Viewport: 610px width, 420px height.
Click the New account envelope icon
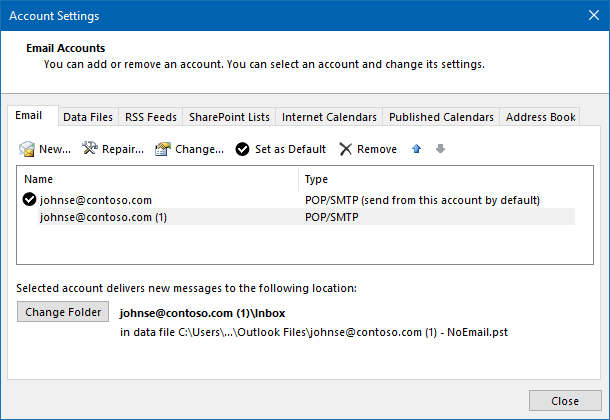pyautogui.click(x=28, y=149)
